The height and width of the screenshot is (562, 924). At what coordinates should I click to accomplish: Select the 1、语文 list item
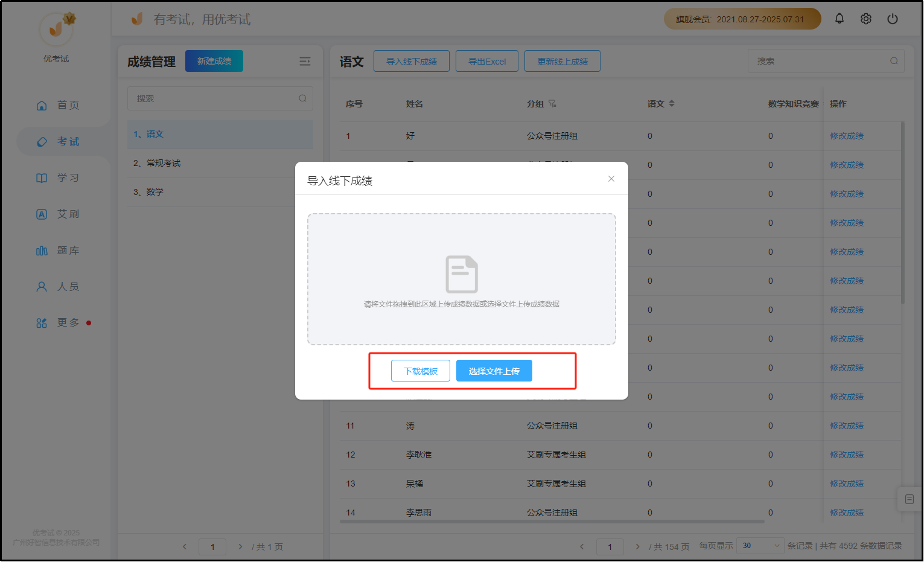click(x=220, y=134)
